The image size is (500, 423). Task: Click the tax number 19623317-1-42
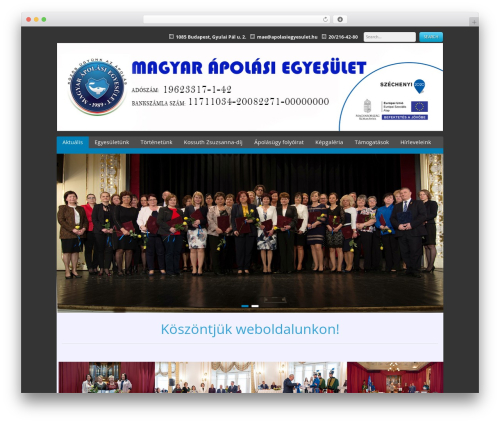pos(197,89)
